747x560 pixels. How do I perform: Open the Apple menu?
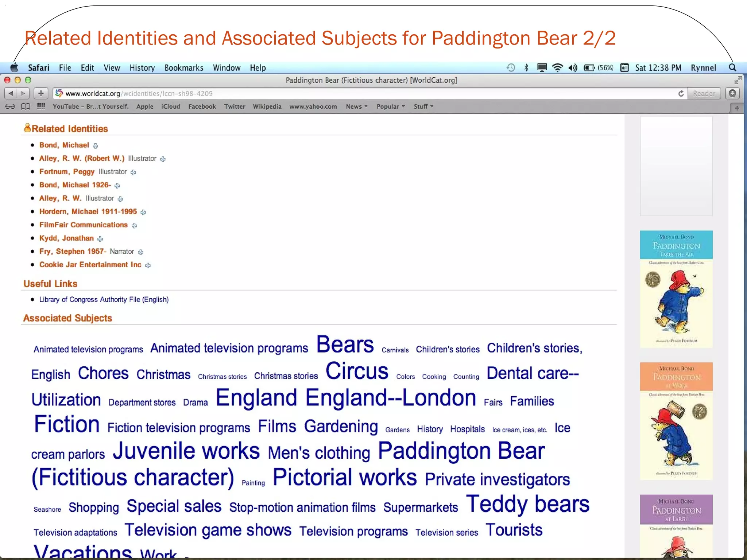coord(15,68)
